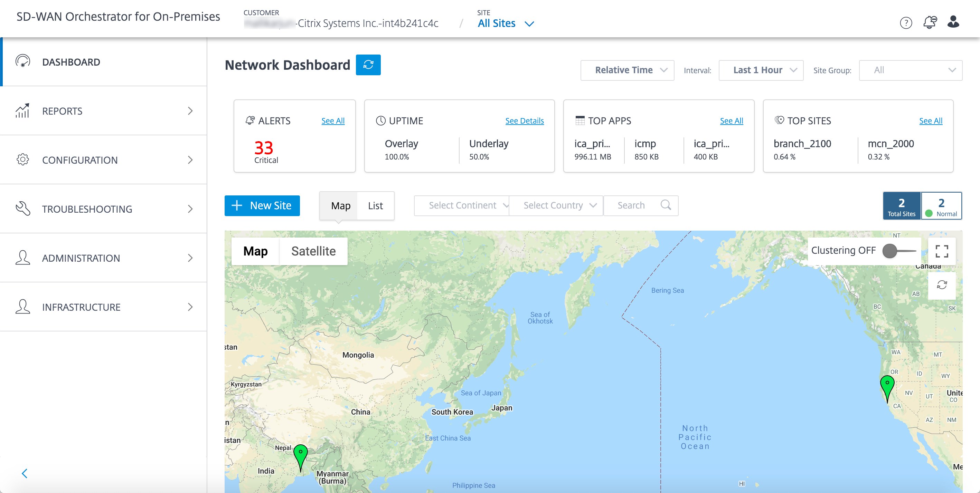Refresh the Network Dashboard with blue icon
The width and height of the screenshot is (980, 493).
pos(368,65)
